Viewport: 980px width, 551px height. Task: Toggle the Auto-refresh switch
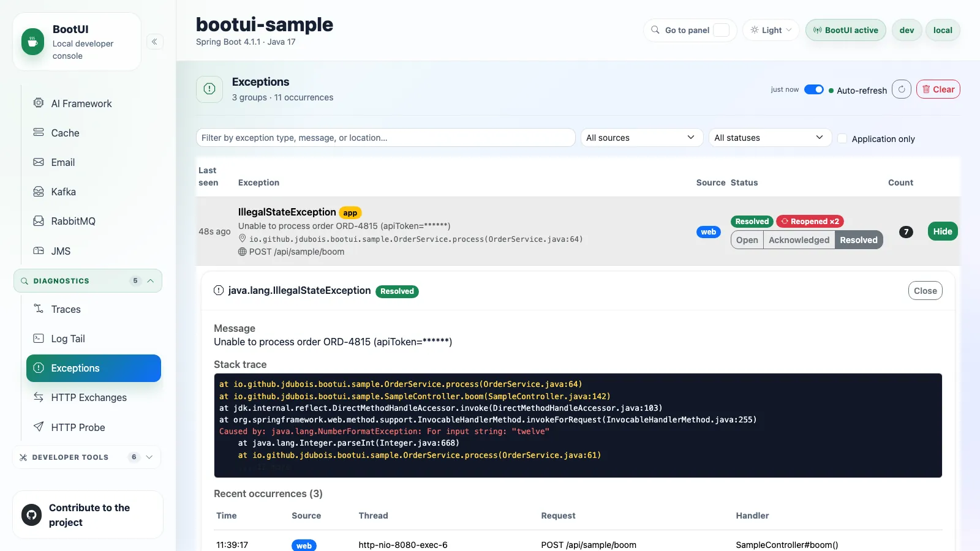[x=814, y=89]
